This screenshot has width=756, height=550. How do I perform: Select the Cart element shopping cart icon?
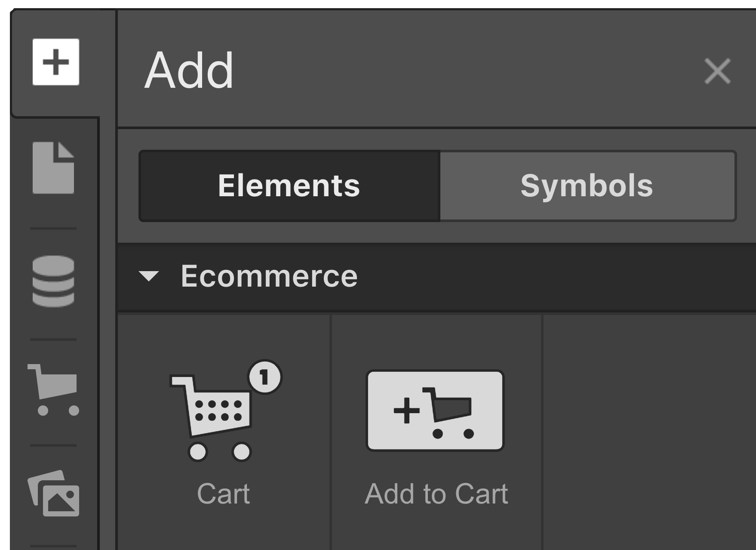pyautogui.click(x=225, y=411)
